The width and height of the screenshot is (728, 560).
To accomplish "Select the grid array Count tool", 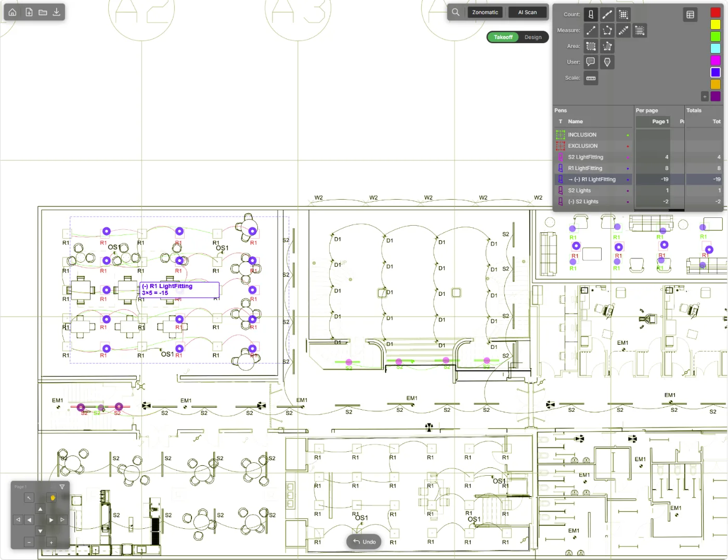I will coord(623,15).
